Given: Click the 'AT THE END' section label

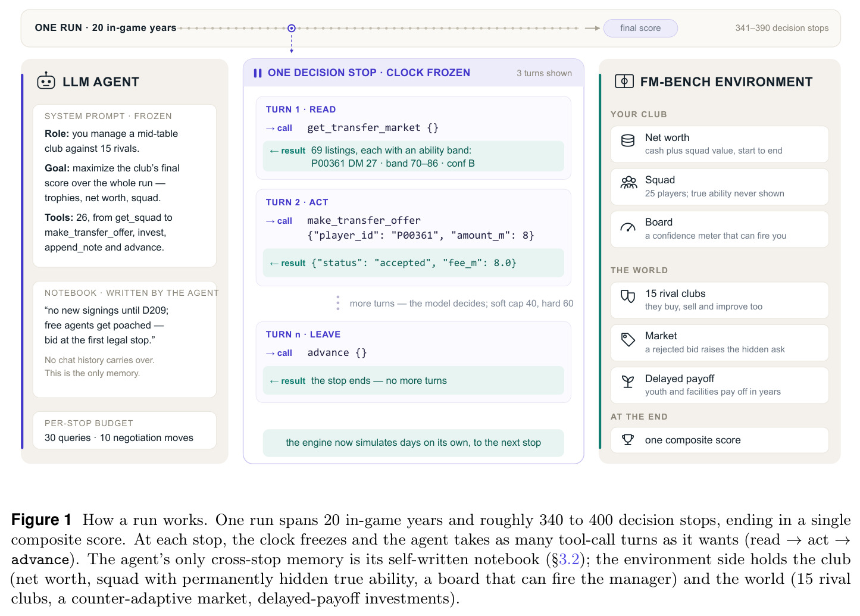Looking at the screenshot, I should 639,417.
